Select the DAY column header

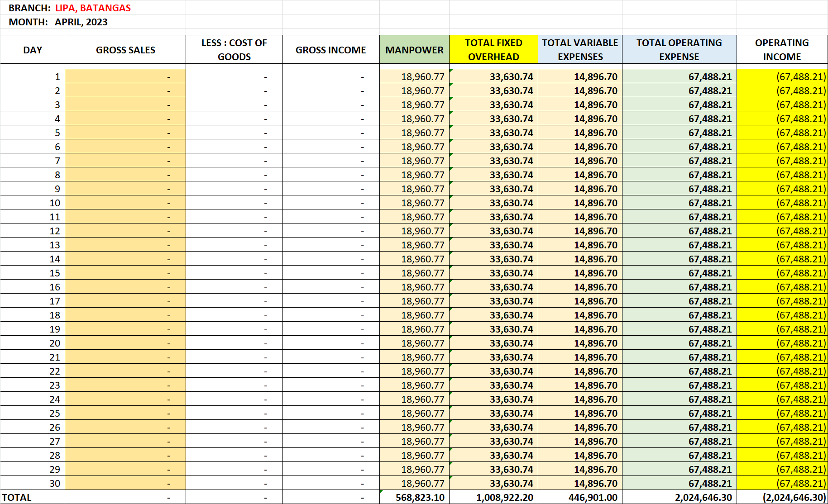33,50
